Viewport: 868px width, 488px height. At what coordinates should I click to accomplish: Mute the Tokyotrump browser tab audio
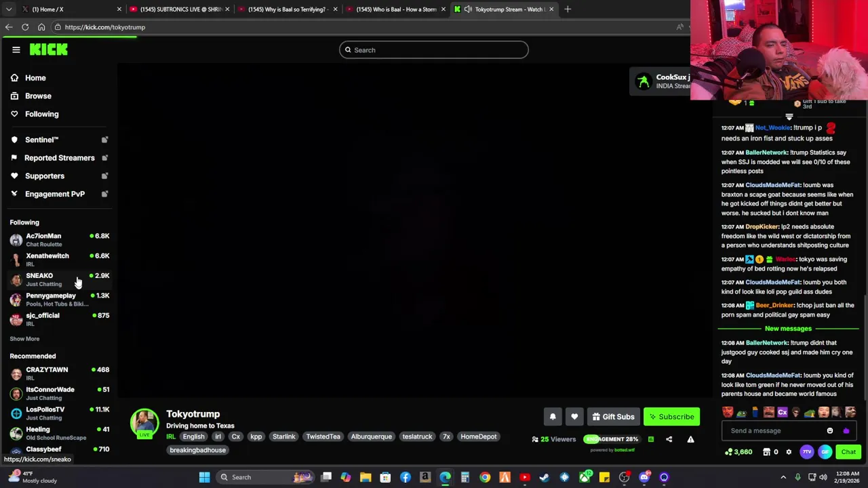(x=468, y=9)
